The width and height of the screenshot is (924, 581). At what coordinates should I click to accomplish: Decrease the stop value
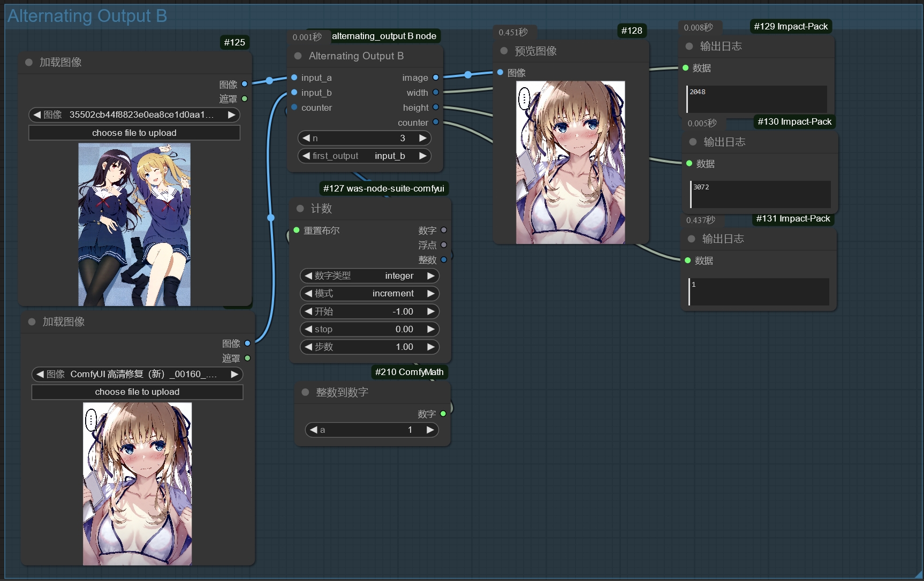tap(308, 329)
